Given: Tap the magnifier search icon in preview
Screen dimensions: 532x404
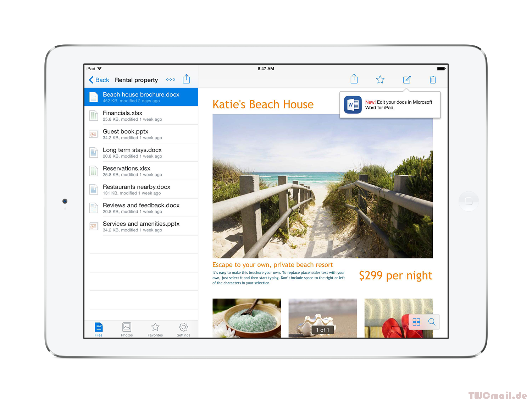Looking at the screenshot, I should tap(432, 322).
